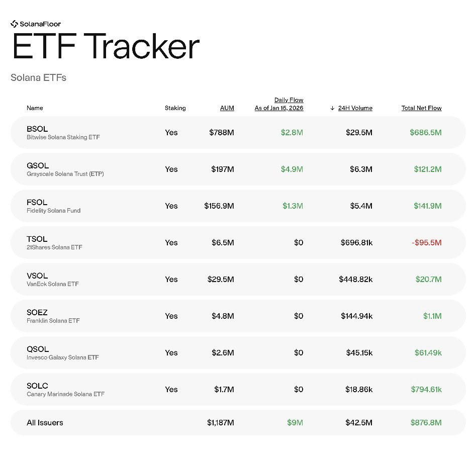Click the Name column header
Image resolution: width=476 pixels, height=452 pixels.
click(35, 108)
